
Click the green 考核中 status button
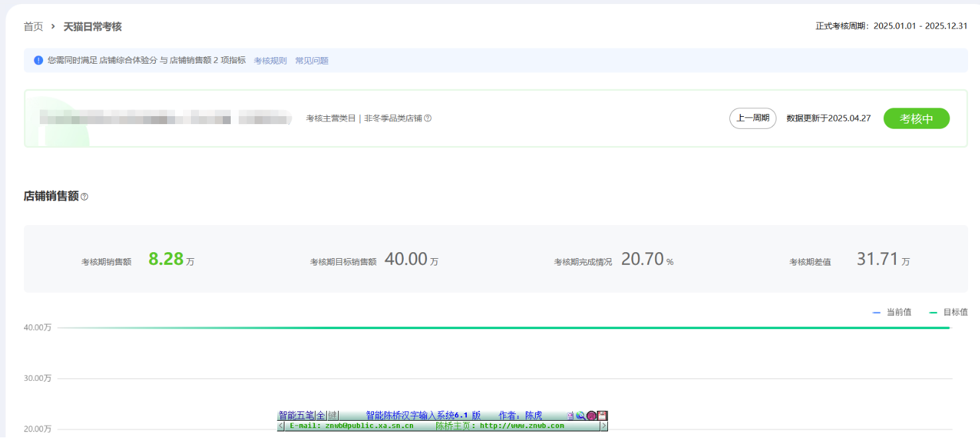(x=916, y=119)
